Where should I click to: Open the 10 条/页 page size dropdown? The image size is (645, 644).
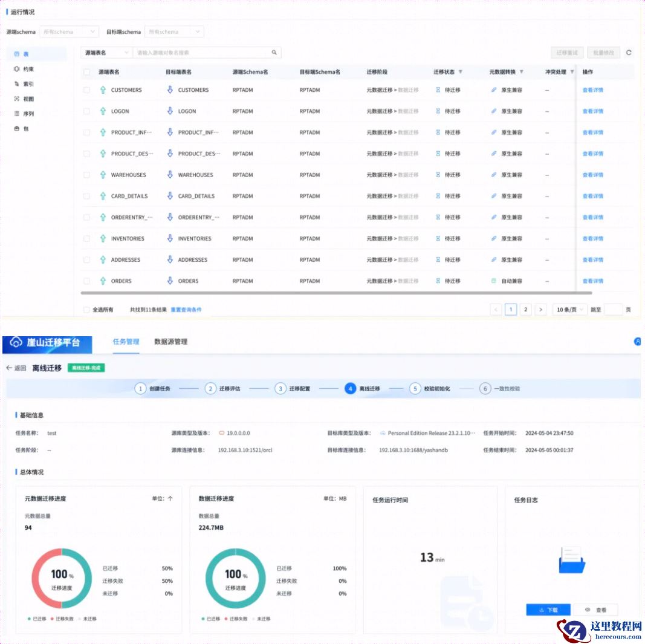569,310
